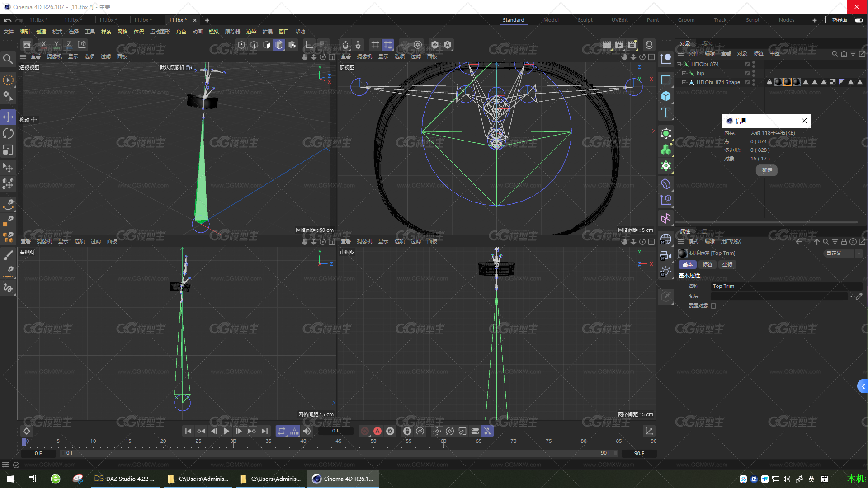
Task: Toggle loop playback mode button
Action: [x=282, y=431]
